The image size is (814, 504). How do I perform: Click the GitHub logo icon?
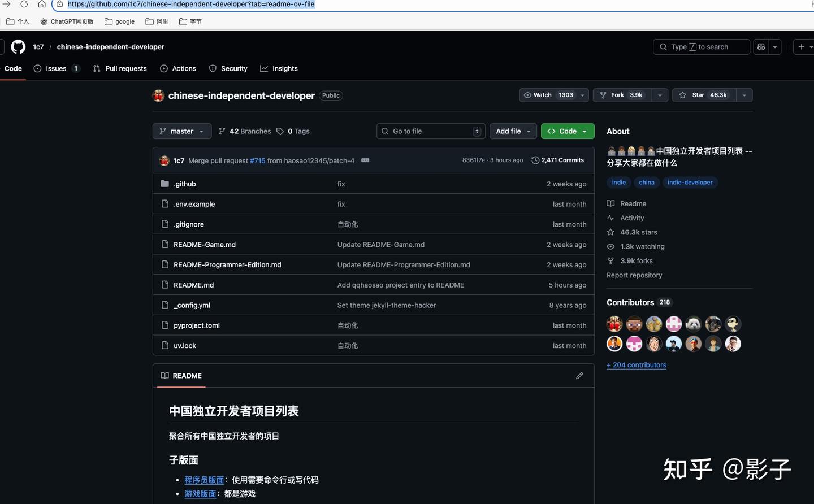point(18,47)
